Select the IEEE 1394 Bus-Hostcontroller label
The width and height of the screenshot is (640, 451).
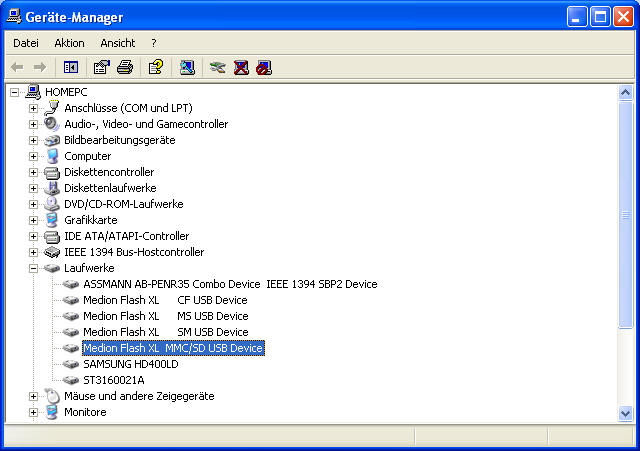pyautogui.click(x=134, y=252)
